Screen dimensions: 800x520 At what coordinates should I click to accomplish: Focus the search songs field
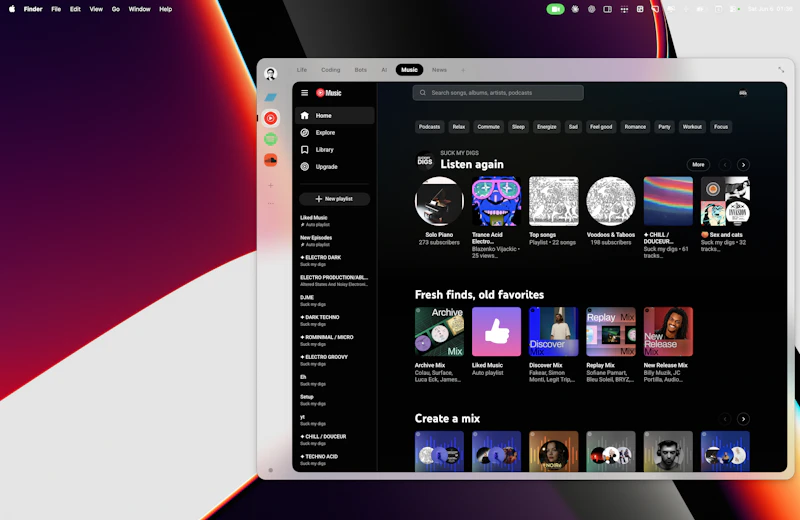tap(498, 93)
